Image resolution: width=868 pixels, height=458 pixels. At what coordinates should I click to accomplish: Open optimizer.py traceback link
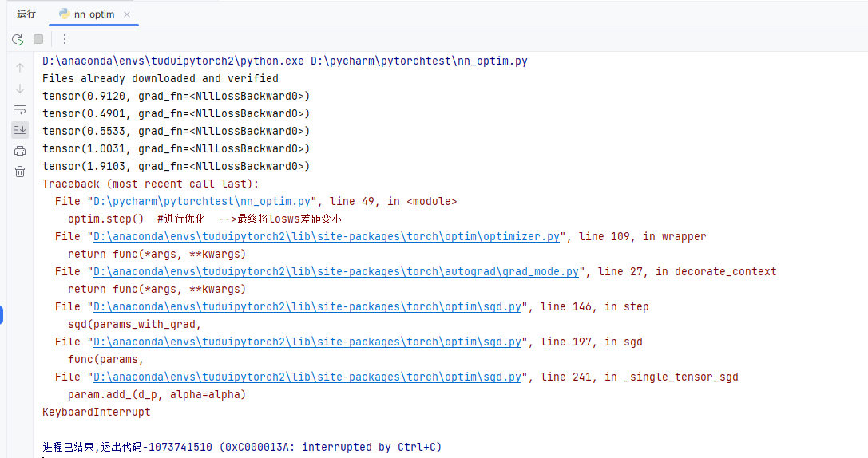click(x=327, y=237)
